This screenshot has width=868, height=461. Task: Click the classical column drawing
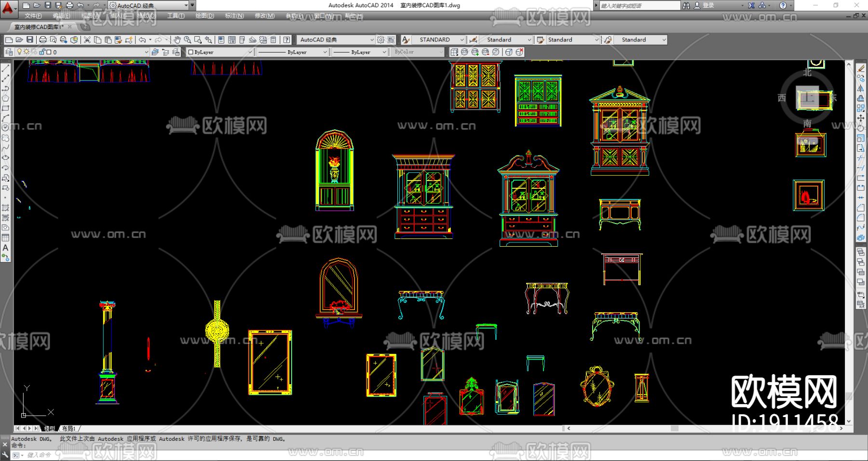click(107, 352)
